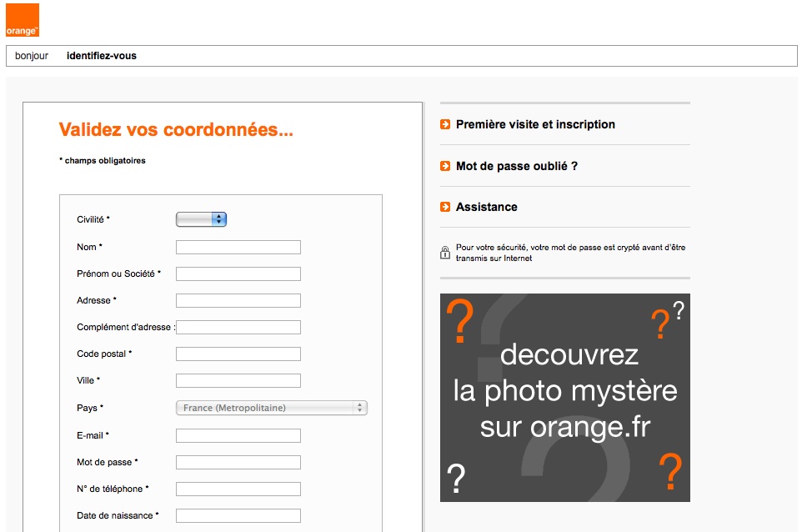Focus the Code postal field
The width and height of the screenshot is (812, 532).
[x=238, y=354]
